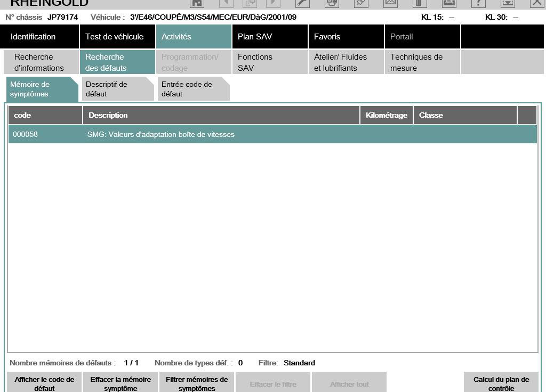
Task: Click the forward arrow toolbar icon
Action: click(x=273, y=3)
